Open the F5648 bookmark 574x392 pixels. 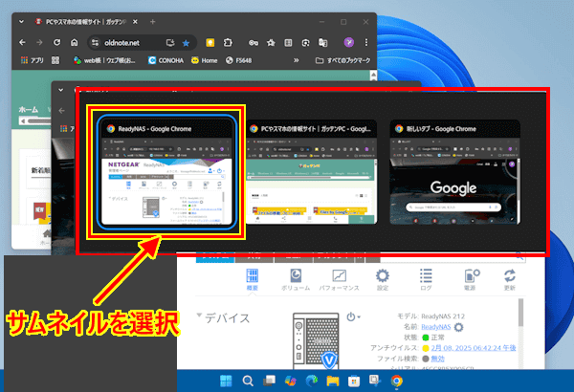pyautogui.click(x=238, y=60)
